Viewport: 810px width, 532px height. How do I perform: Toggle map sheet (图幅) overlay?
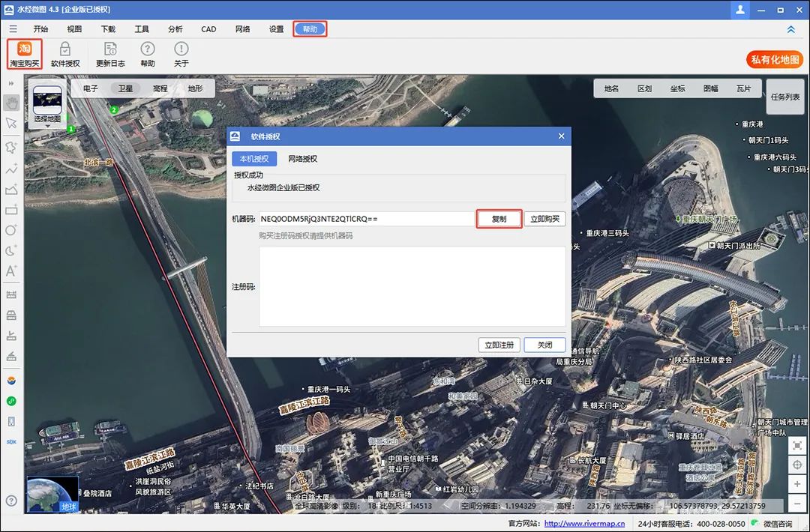[711, 88]
